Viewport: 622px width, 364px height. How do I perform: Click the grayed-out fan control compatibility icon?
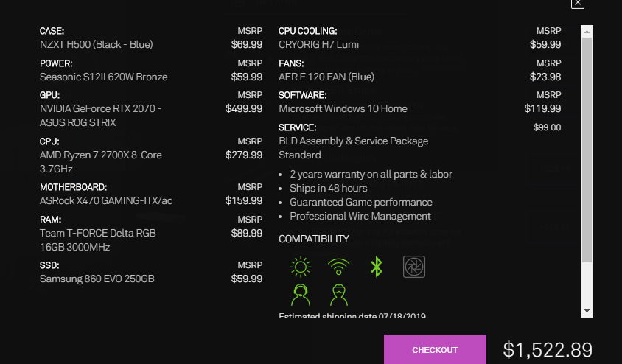413,267
